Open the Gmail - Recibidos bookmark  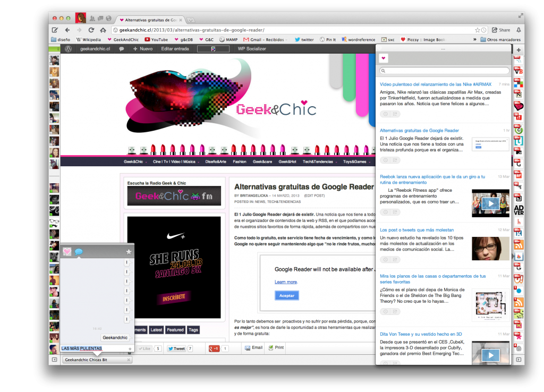pyautogui.click(x=264, y=39)
